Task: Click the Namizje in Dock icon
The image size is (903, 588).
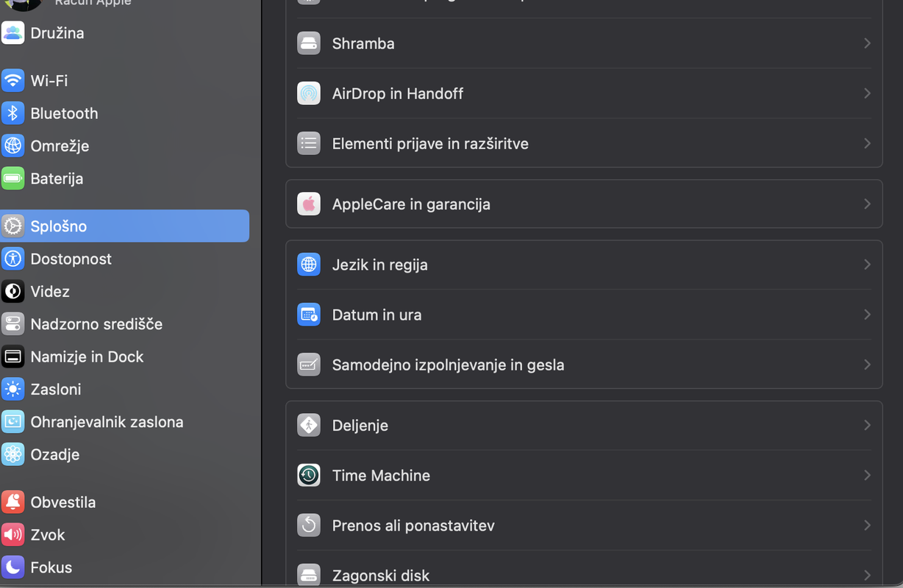Action: click(x=13, y=356)
